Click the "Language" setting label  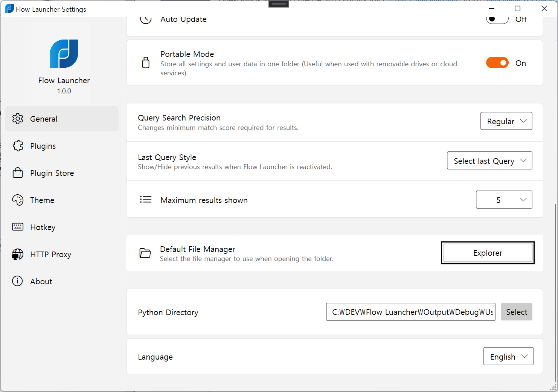point(155,357)
